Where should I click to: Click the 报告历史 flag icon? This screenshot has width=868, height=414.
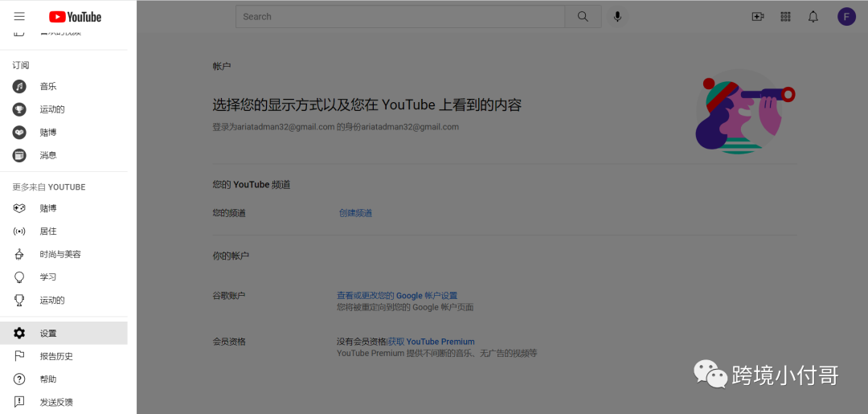19,356
